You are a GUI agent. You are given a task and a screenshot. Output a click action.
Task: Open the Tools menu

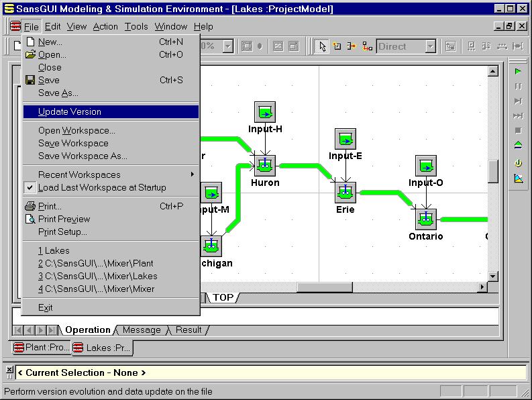(136, 26)
